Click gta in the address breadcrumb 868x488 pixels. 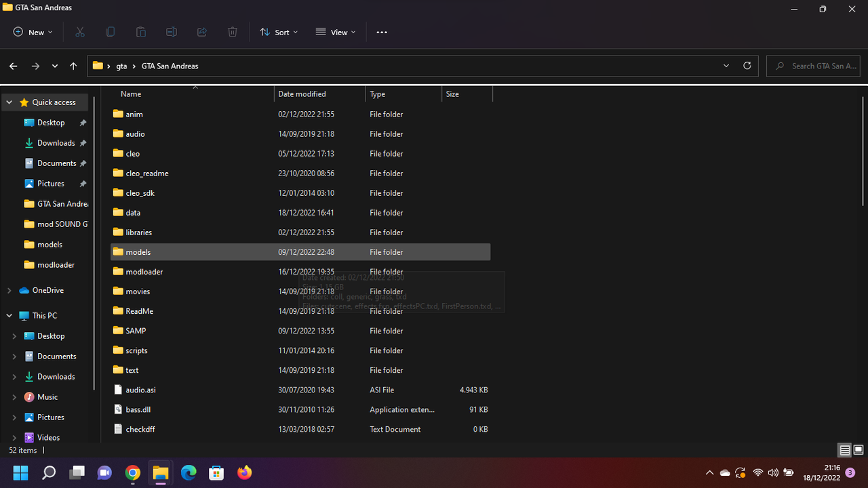(x=121, y=66)
